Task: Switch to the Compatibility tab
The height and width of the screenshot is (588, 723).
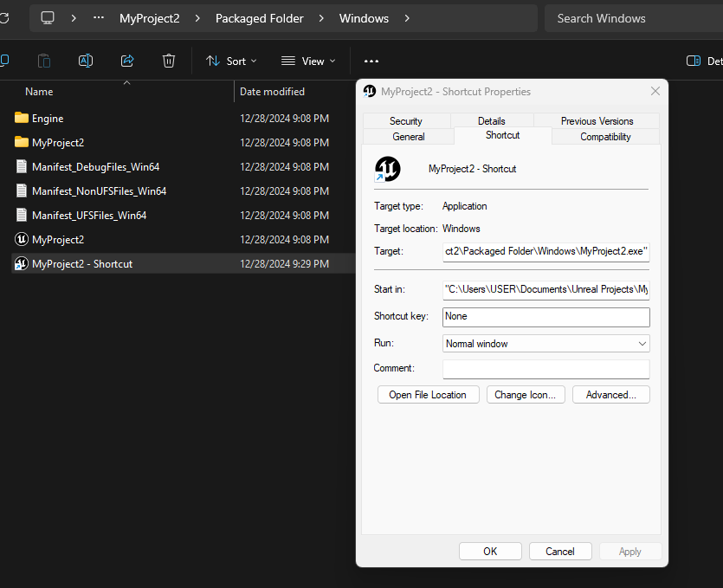Action: tap(605, 137)
